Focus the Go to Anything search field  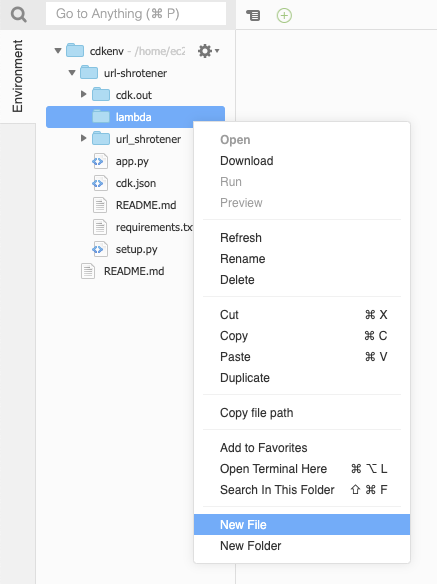(136, 14)
